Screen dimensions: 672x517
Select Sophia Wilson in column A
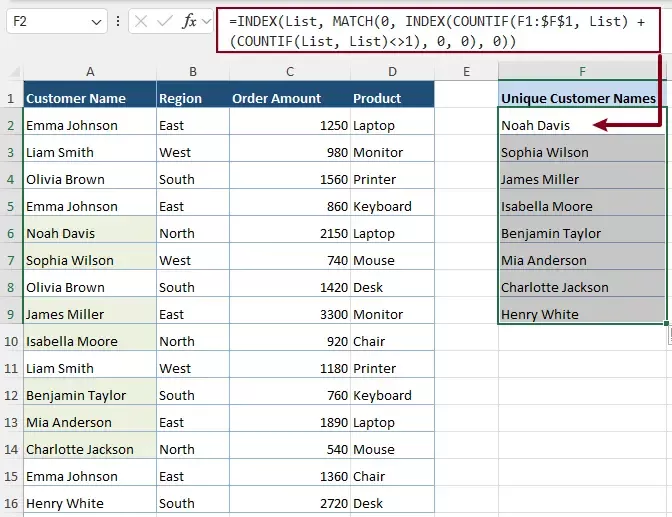coord(90,256)
